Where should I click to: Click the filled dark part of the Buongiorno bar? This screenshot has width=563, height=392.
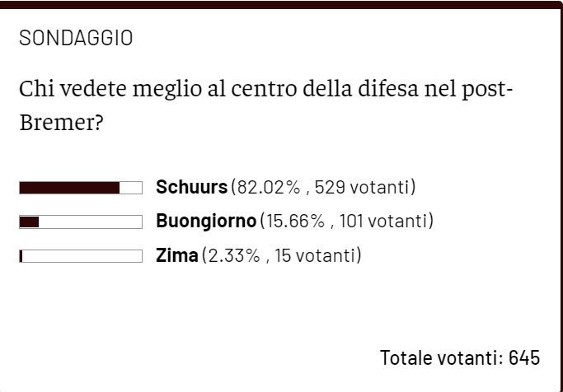[29, 222]
